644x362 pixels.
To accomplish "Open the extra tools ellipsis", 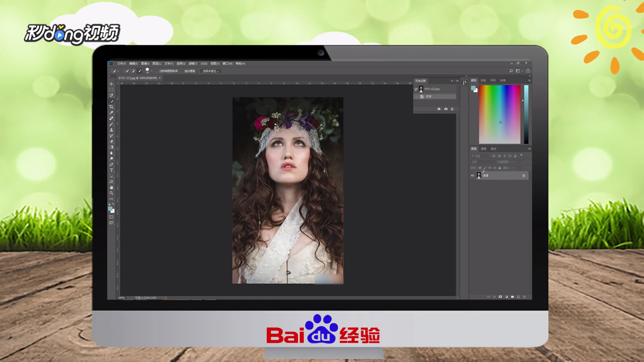I will tap(111, 199).
